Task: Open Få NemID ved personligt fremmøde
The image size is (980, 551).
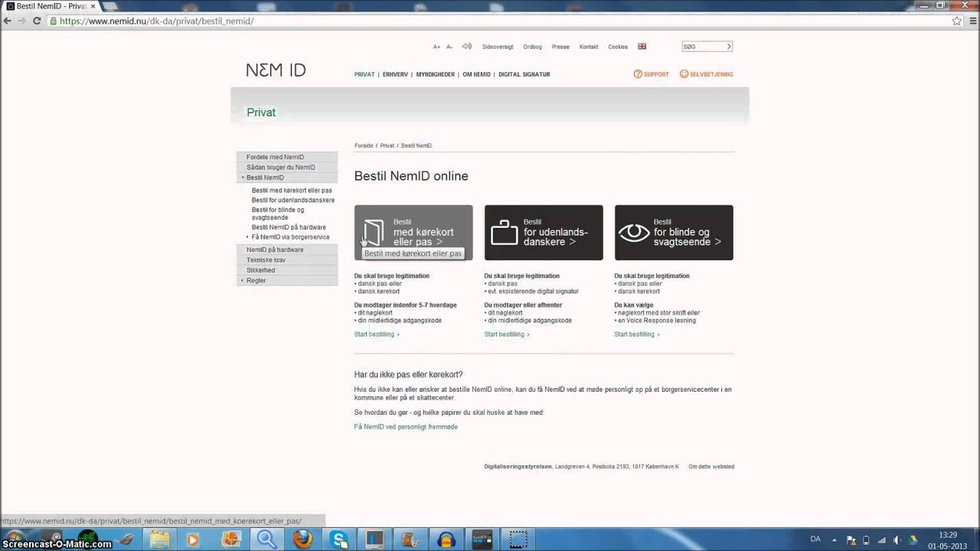Action: tap(406, 427)
